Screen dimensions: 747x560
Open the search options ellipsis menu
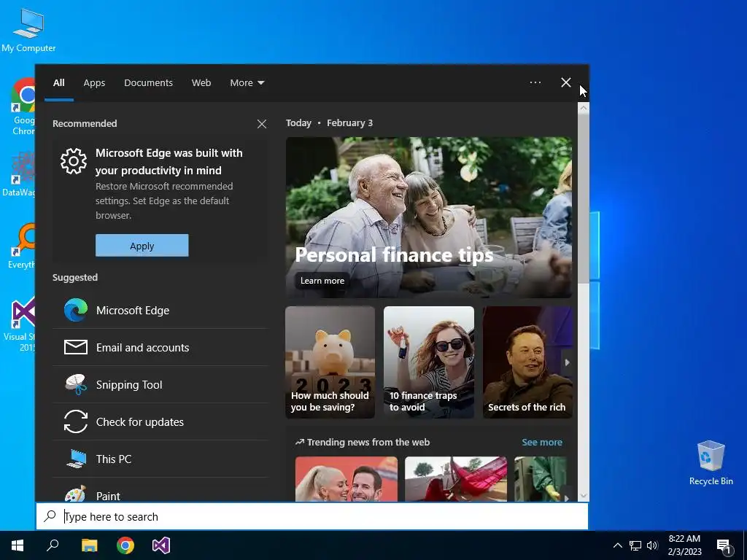click(535, 82)
